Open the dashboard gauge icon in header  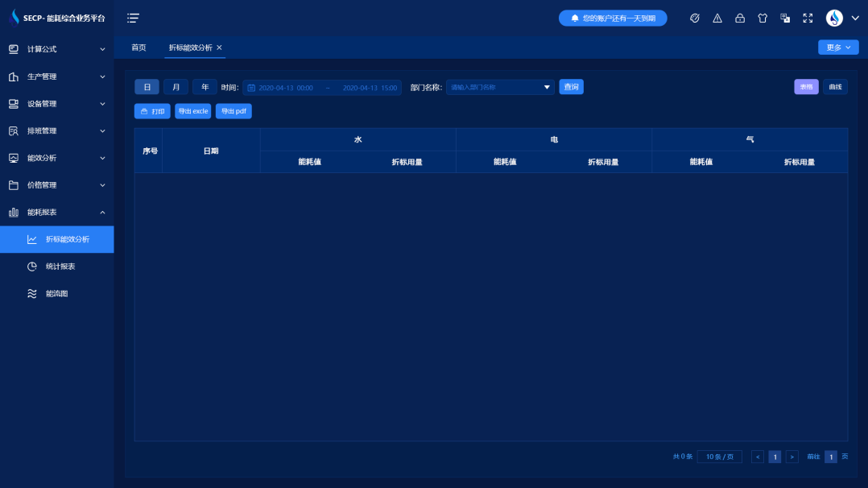(x=695, y=18)
